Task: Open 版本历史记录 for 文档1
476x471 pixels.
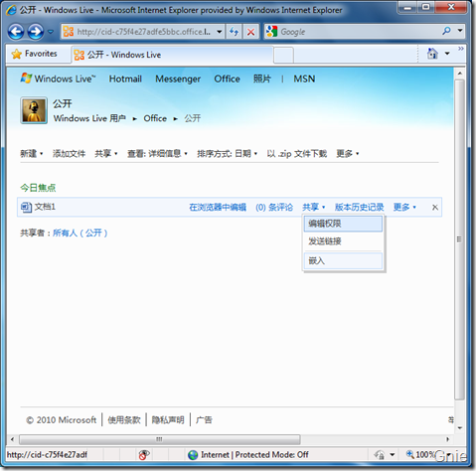Action: [x=359, y=208]
